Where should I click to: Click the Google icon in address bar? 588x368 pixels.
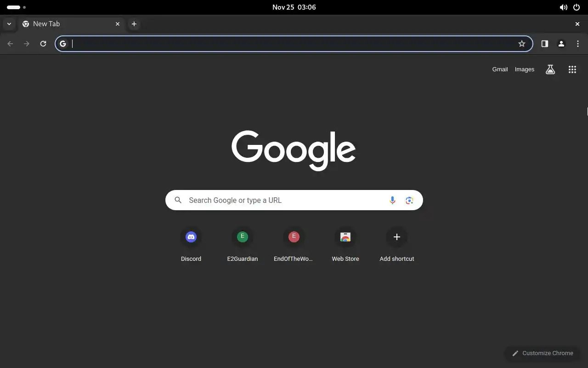tap(63, 44)
